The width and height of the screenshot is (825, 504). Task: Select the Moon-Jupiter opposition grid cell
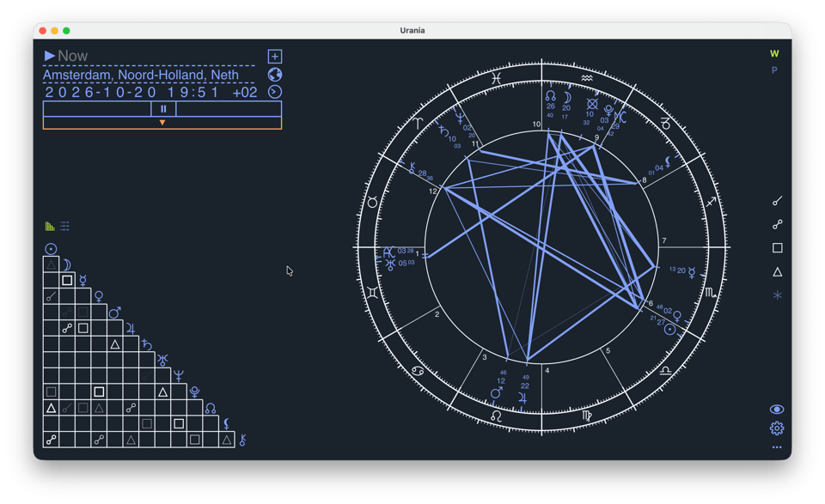pos(67,329)
